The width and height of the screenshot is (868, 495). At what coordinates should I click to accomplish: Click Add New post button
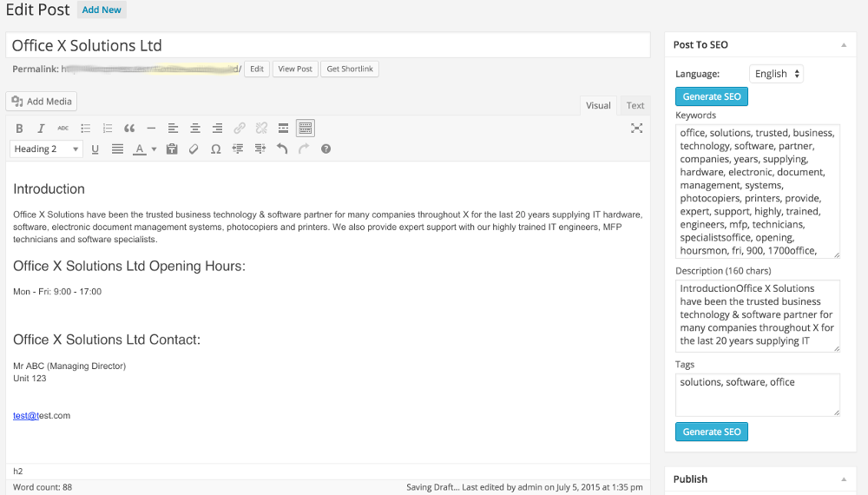point(102,10)
